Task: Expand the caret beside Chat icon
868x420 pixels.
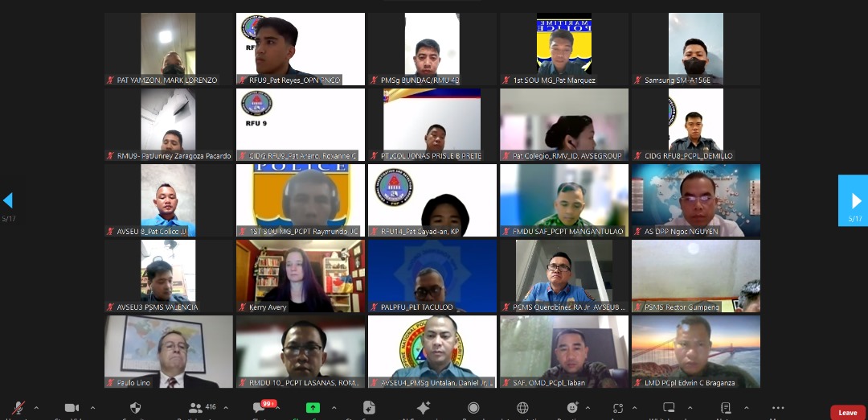Action: [277, 408]
